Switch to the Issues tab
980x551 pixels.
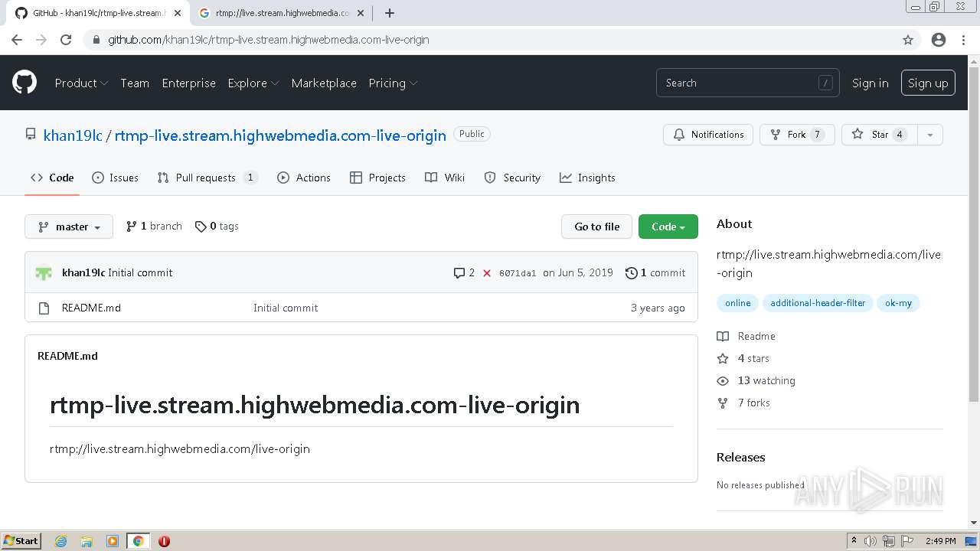click(115, 178)
